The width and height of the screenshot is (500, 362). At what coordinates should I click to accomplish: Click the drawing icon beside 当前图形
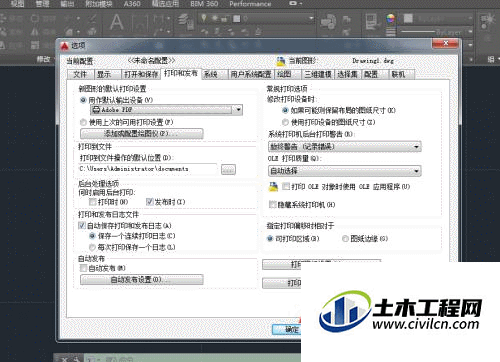[x=281, y=61]
